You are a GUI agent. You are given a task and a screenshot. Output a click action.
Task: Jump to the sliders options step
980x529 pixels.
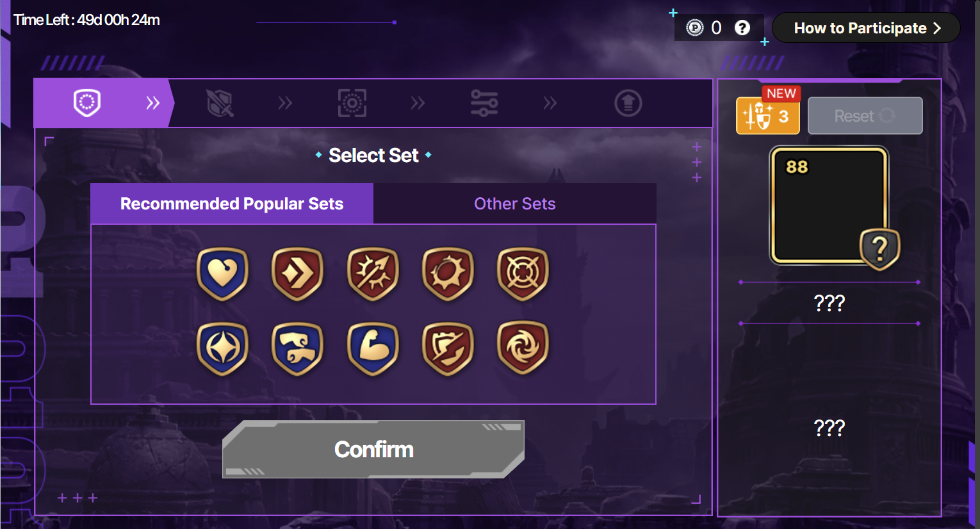point(484,103)
